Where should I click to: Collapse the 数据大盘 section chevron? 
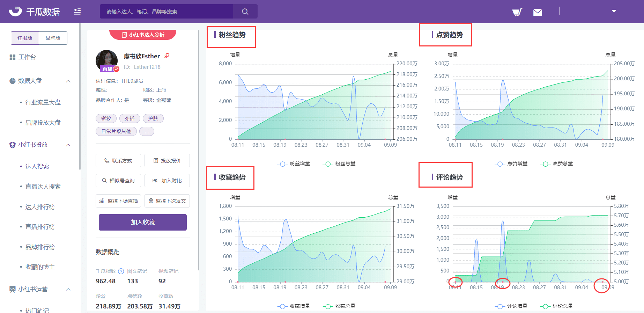pyautogui.click(x=68, y=81)
